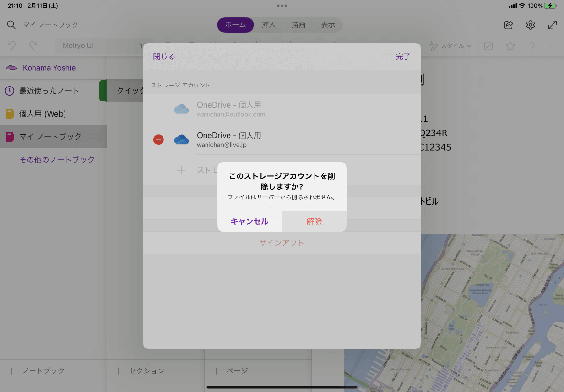Open the Settings gear icon
Screen dimensions: 564x392
[x=531, y=25]
